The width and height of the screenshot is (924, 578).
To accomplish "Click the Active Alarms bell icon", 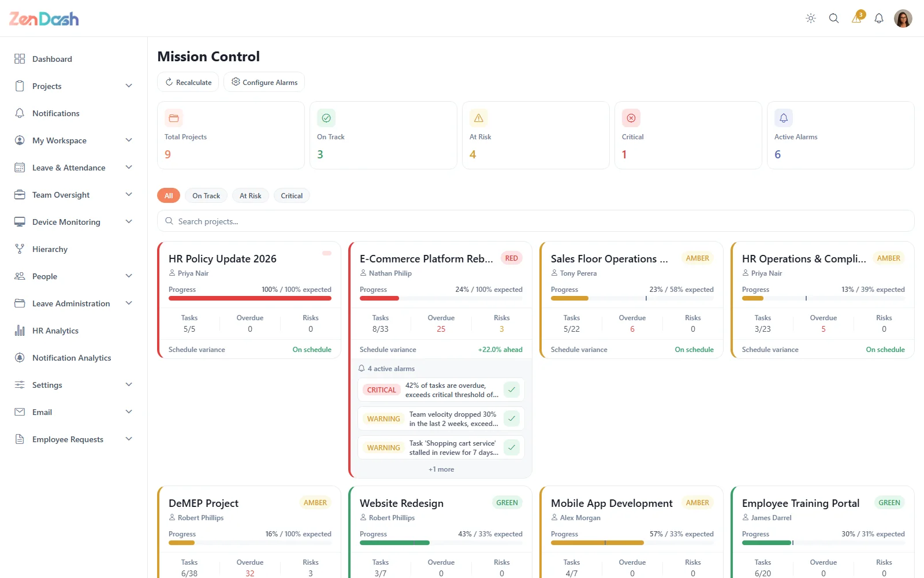I will pyautogui.click(x=784, y=118).
